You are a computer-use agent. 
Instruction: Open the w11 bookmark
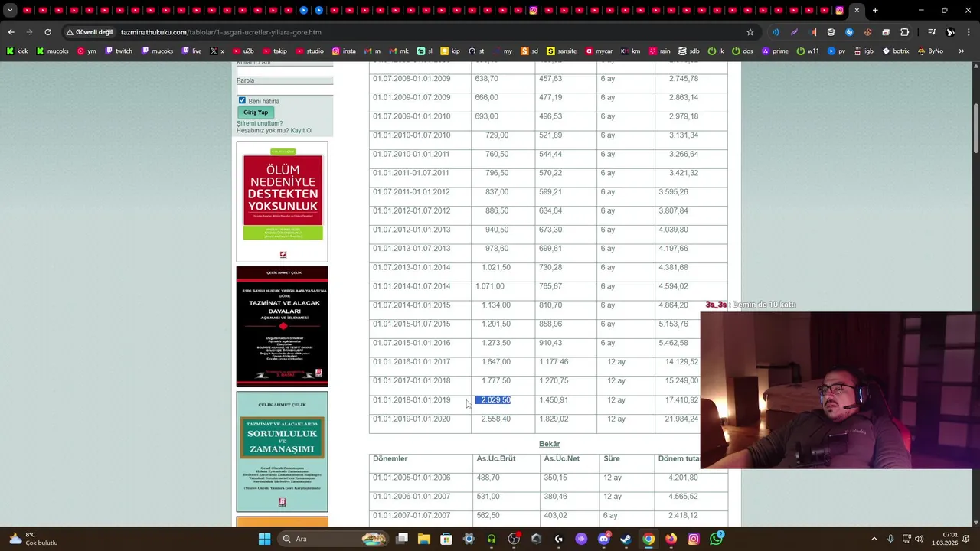tap(808, 51)
